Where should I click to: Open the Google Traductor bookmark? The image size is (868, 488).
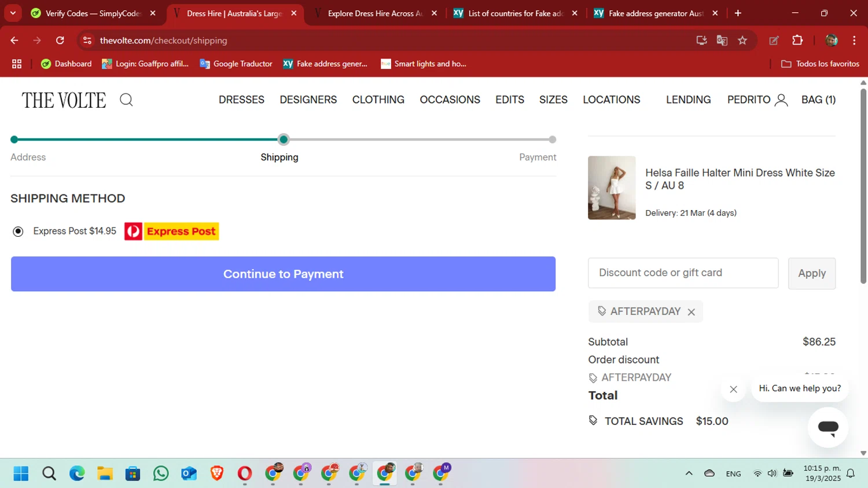point(236,64)
